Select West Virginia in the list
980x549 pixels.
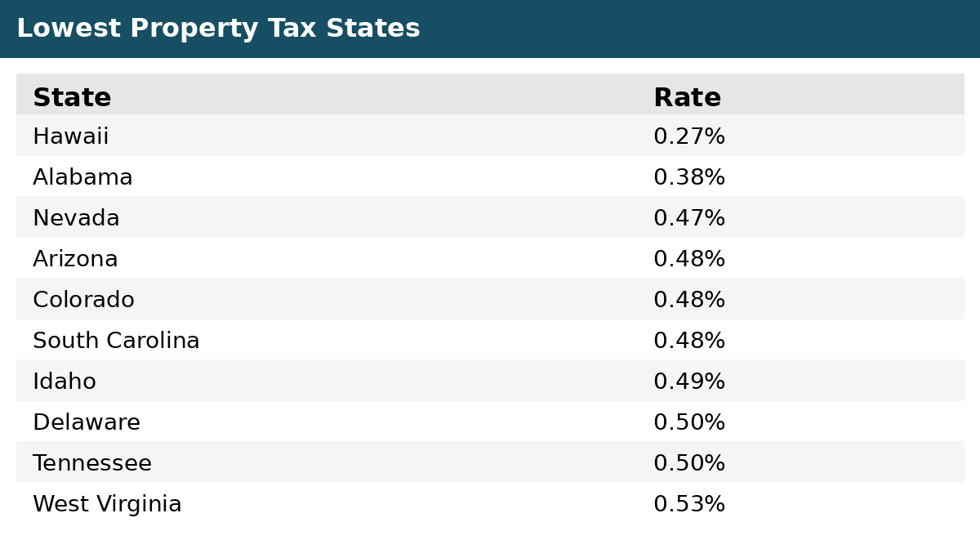coord(107,504)
